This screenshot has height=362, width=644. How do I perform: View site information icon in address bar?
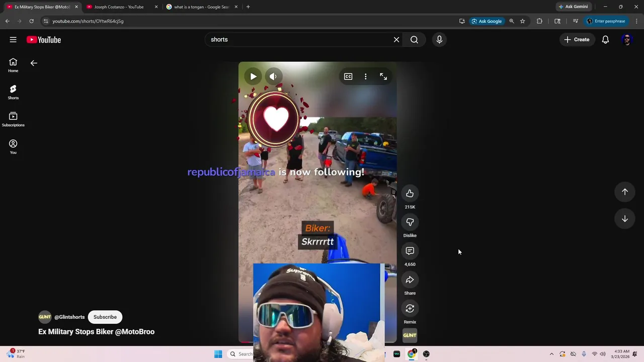click(46, 21)
